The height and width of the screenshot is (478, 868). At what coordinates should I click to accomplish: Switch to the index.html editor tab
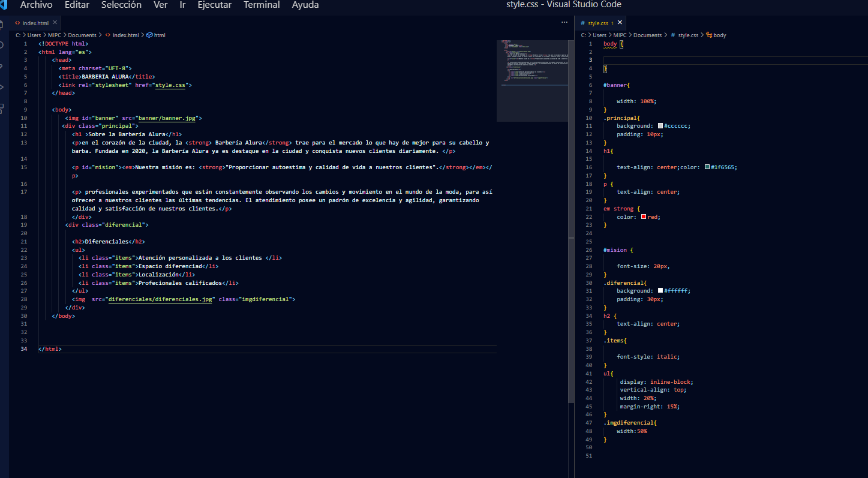point(36,23)
